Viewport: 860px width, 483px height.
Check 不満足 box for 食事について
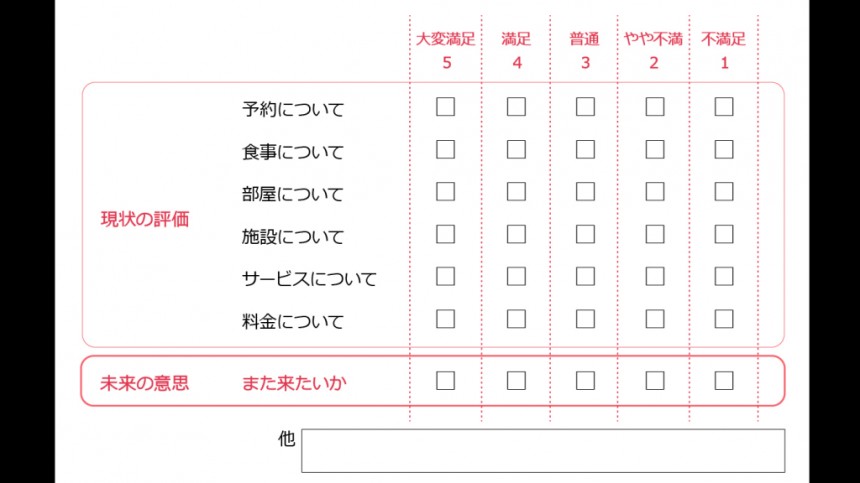[724, 150]
